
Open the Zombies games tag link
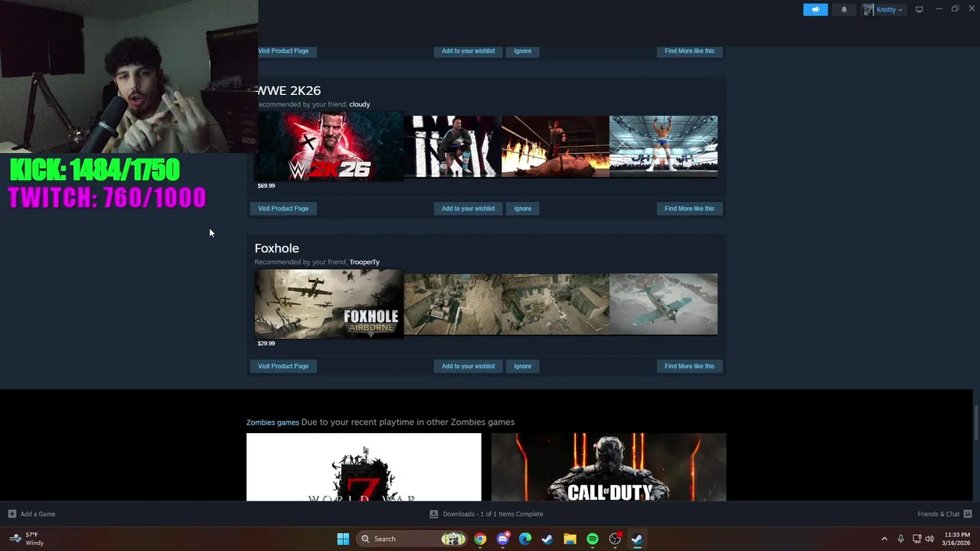click(273, 422)
